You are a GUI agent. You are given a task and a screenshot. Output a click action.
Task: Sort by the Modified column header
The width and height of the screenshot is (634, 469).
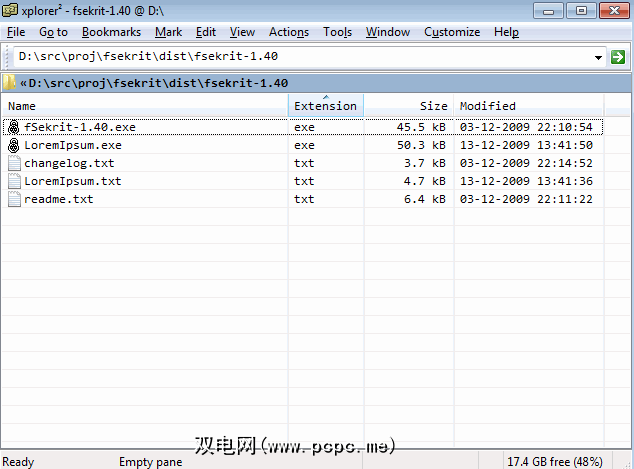coord(529,106)
